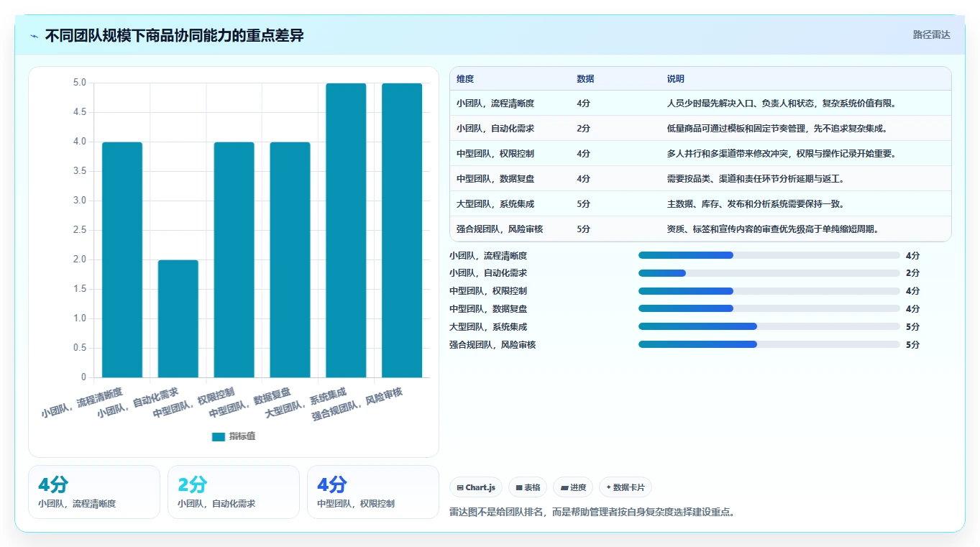This screenshot has height=547, width=980.
Task: Click the chart bar for 中型团队，权限控制
Action: pos(234,259)
